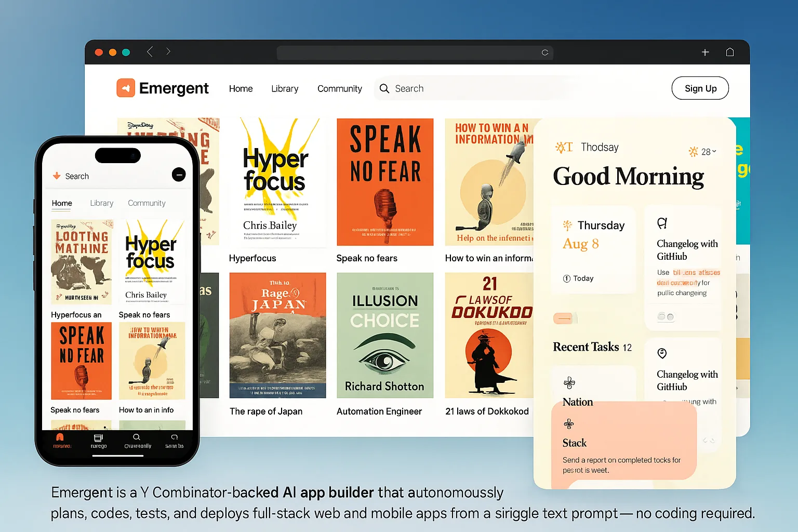Click the flower icon above Stack
The height and width of the screenshot is (532, 798).
[569, 424]
